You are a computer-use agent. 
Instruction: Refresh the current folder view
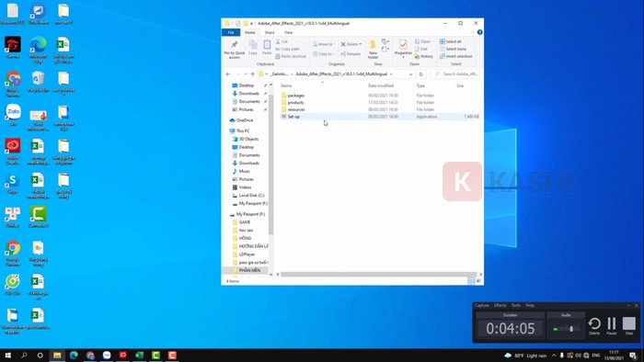420,74
